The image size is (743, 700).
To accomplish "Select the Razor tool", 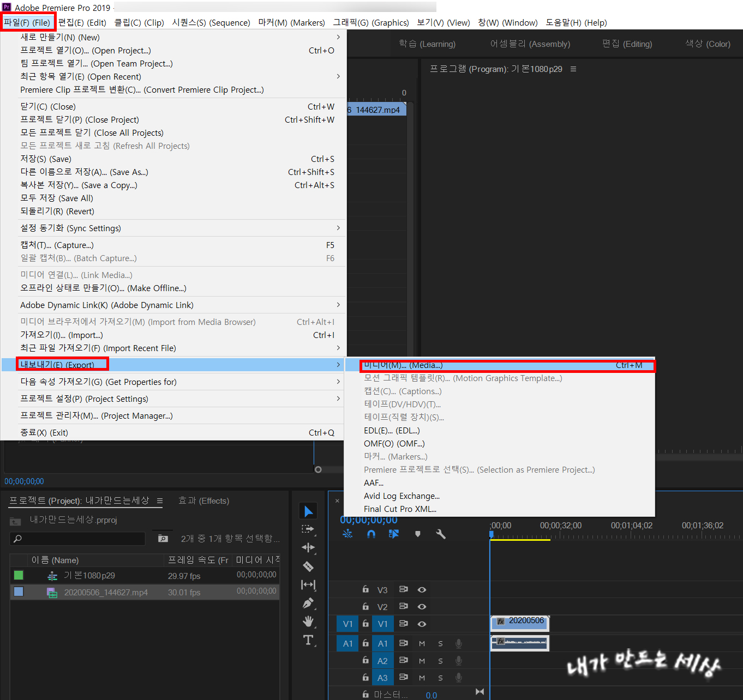I will (308, 566).
